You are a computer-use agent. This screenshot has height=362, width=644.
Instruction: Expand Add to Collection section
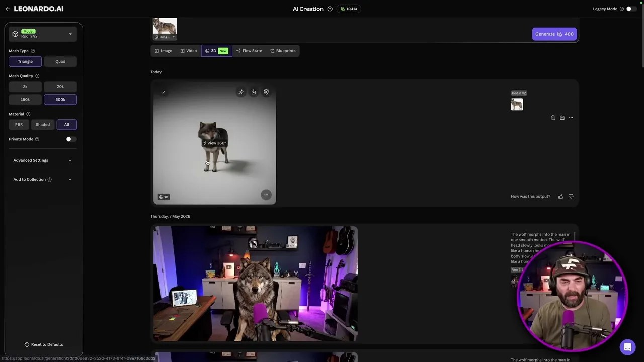point(43,179)
